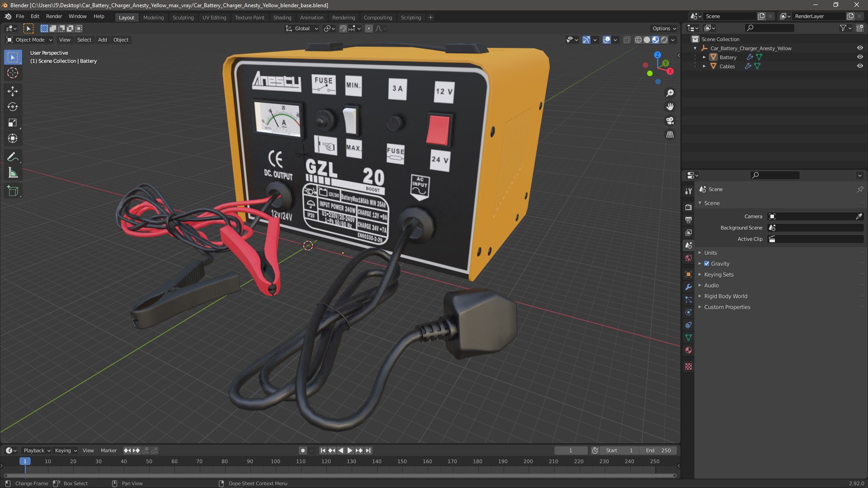
Task: Click the current frame number field
Action: coord(571,450)
